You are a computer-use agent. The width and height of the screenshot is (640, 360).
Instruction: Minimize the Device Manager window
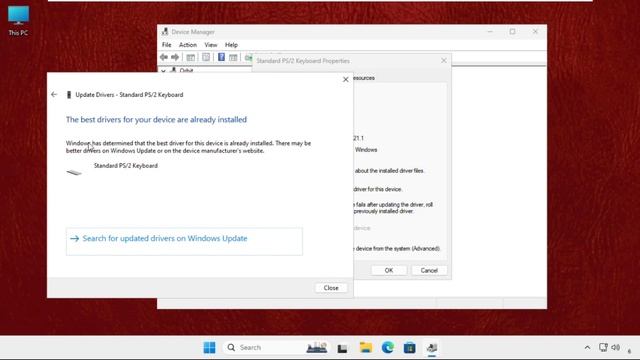pyautogui.click(x=490, y=31)
